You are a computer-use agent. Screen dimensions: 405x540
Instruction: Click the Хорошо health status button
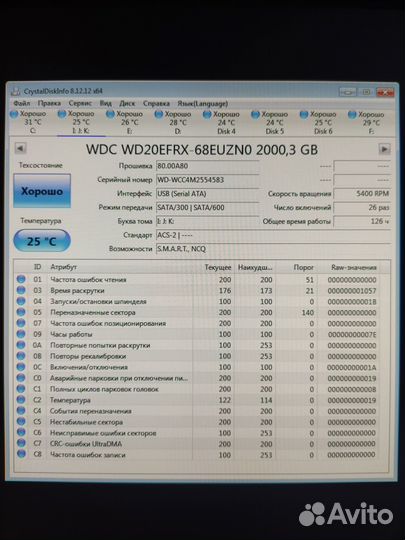point(42,191)
